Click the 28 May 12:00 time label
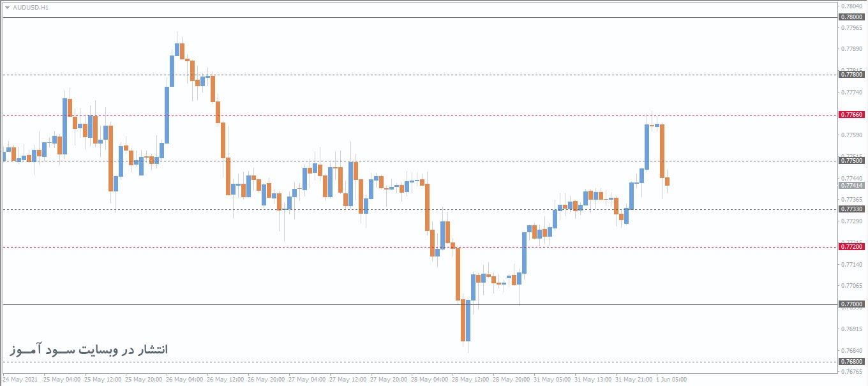 tap(470, 379)
